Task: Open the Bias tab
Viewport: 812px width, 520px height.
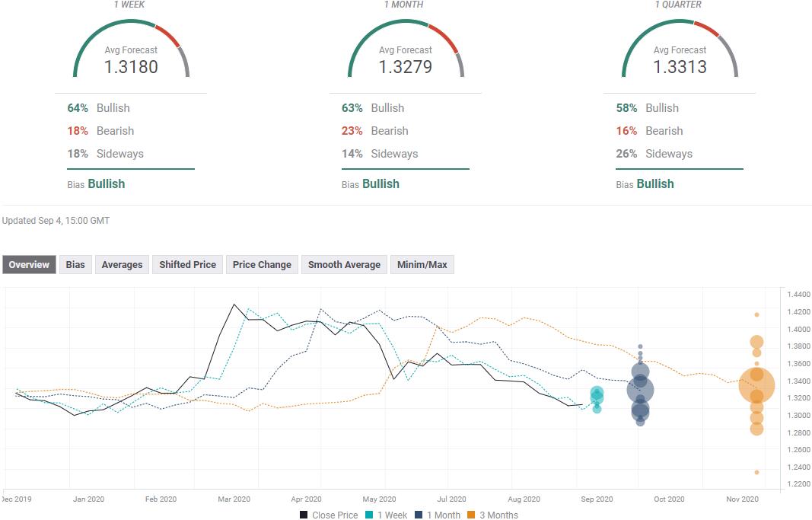Action: [x=75, y=265]
